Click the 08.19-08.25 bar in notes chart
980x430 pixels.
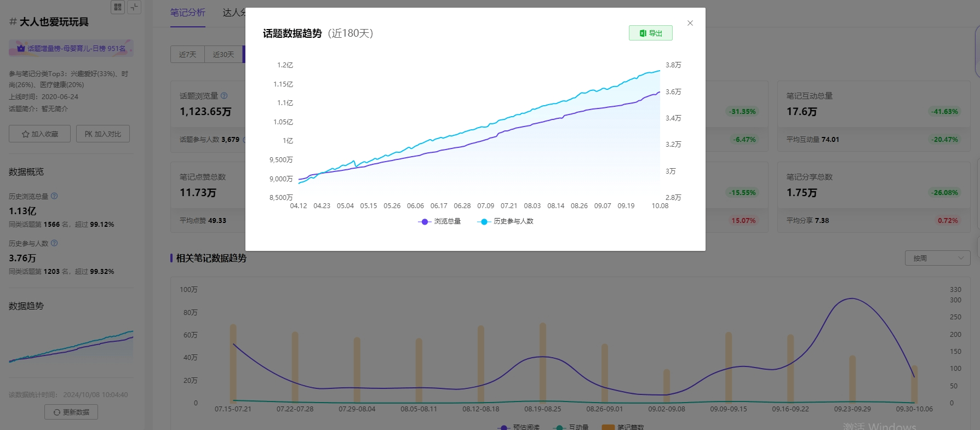(543, 363)
